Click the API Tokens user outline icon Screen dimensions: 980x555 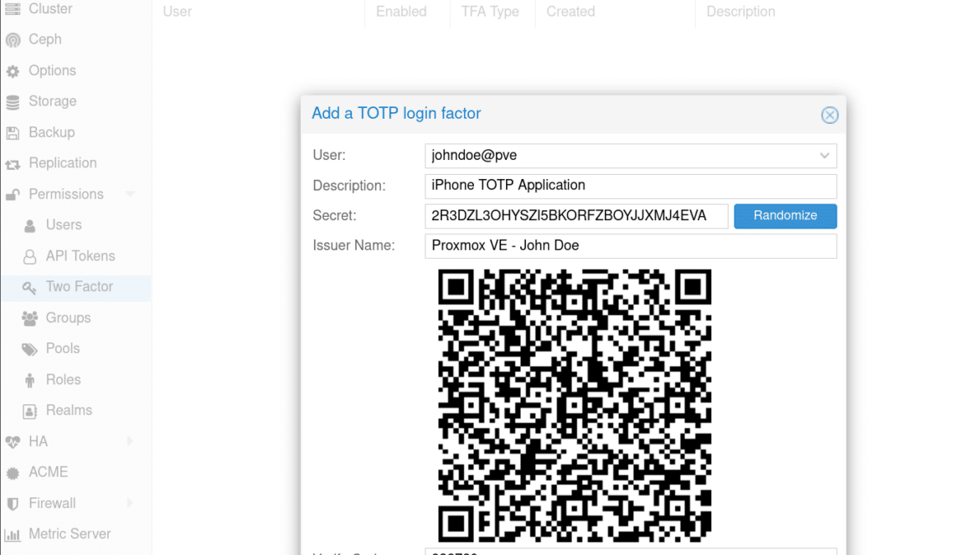(29, 257)
